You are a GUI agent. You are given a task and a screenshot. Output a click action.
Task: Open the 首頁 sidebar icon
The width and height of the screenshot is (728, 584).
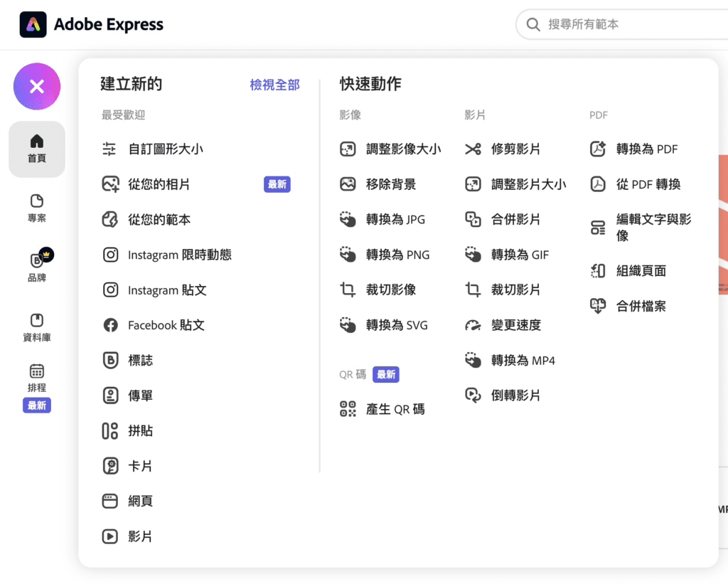click(36, 149)
